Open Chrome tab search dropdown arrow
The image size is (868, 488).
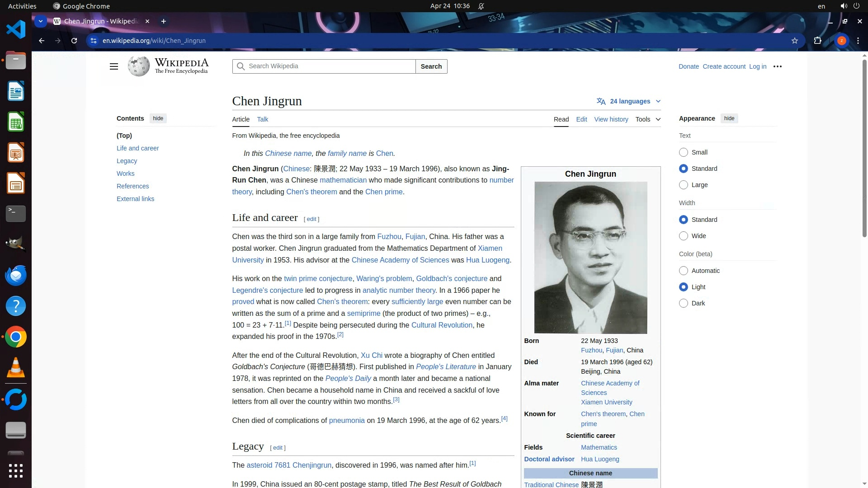pos(41,21)
